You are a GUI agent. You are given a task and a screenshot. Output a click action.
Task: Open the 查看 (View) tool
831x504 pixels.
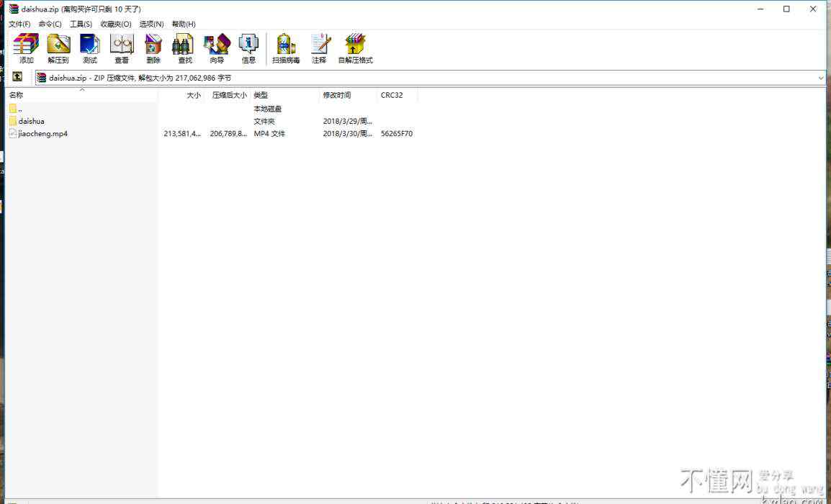[x=122, y=48]
